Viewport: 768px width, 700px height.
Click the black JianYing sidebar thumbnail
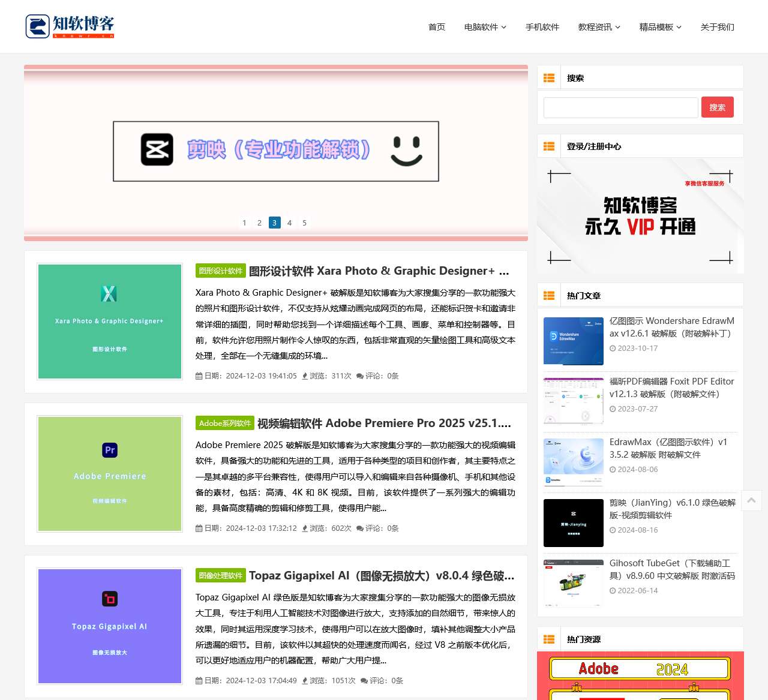(574, 523)
